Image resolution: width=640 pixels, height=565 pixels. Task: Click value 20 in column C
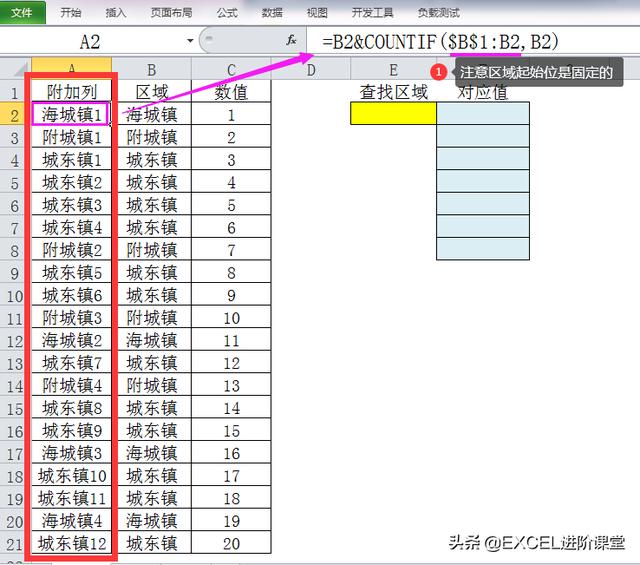click(231, 543)
